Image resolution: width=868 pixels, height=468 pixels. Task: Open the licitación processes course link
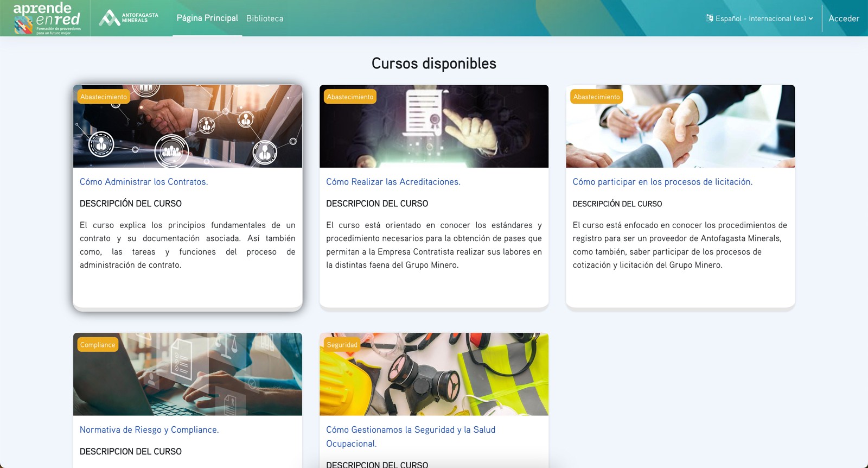662,182
